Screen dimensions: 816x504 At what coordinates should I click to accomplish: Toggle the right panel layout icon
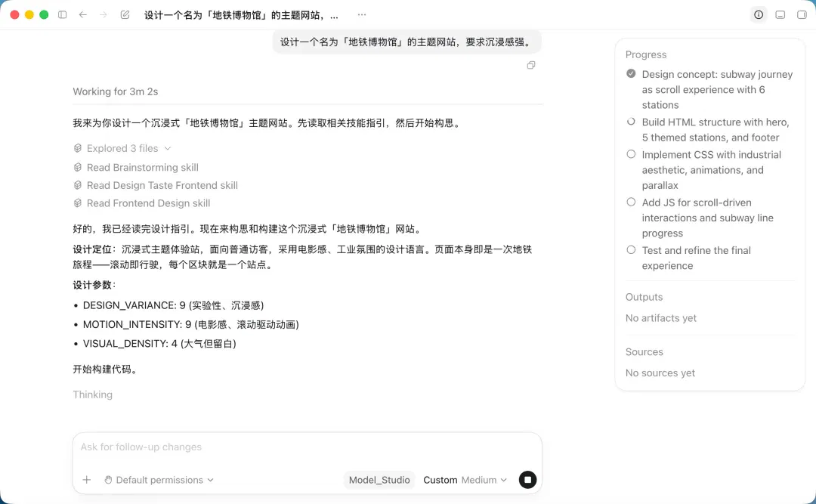[x=802, y=14]
